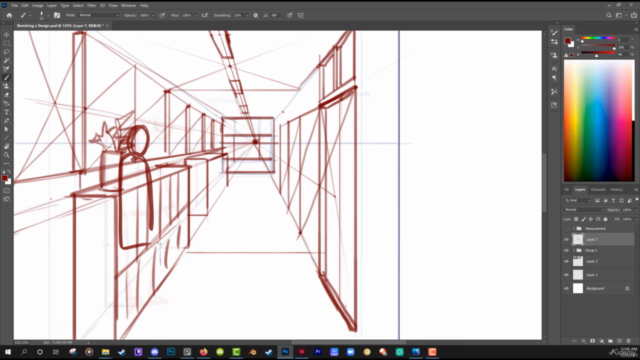Select the Lasso tool
640x360 pixels.
click(x=7, y=52)
